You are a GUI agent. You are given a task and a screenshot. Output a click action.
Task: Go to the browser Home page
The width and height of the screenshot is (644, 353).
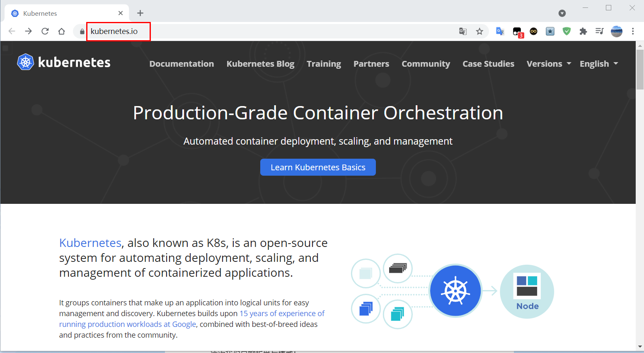point(61,31)
